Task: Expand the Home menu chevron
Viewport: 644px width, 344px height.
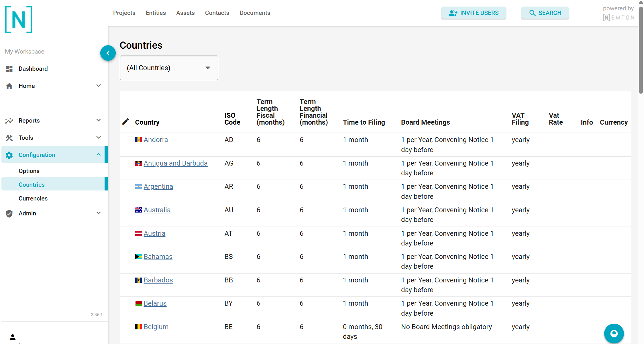Action: 99,86
